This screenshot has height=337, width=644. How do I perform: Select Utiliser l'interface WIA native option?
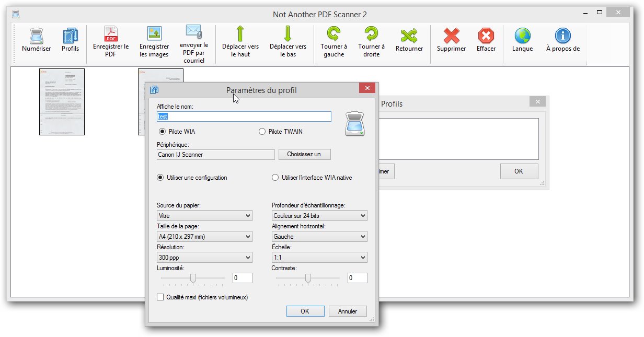(275, 178)
